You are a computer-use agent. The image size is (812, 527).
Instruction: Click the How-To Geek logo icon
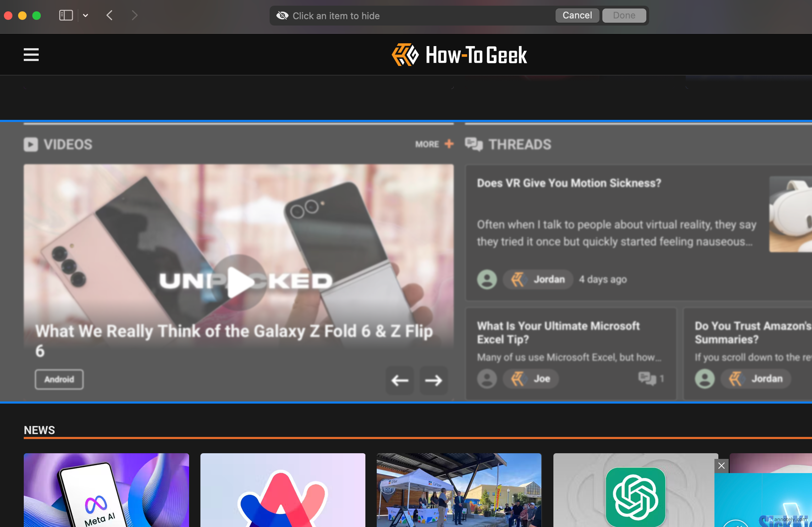[x=405, y=54]
